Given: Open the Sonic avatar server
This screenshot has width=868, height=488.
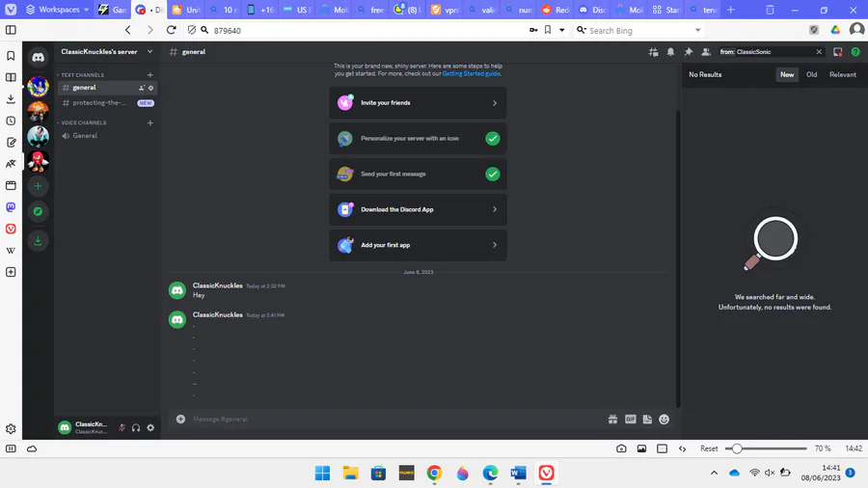Looking at the screenshot, I should coord(38,87).
